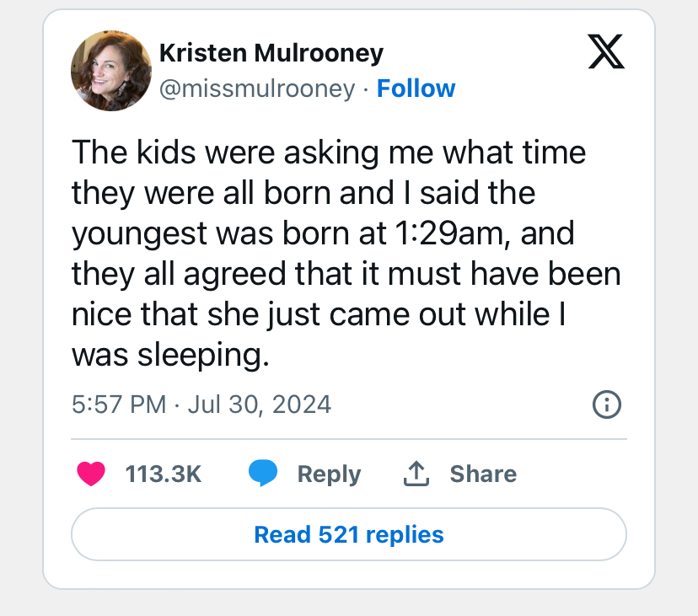Click the words "was sleeping." in the tweet
The width and height of the screenshot is (698, 616).
click(170, 355)
